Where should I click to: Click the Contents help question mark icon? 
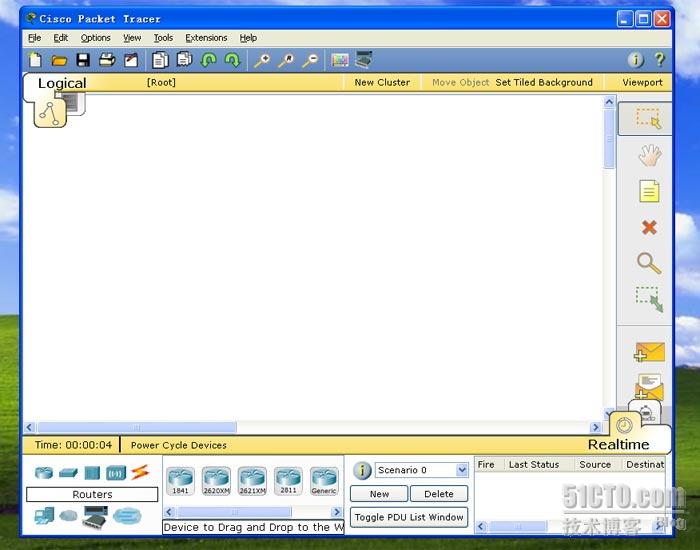pos(660,60)
